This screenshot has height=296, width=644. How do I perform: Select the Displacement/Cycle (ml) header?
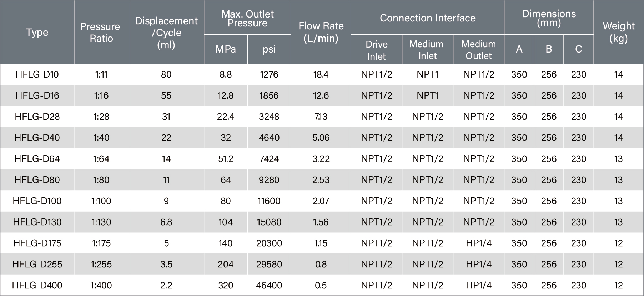[166, 33]
